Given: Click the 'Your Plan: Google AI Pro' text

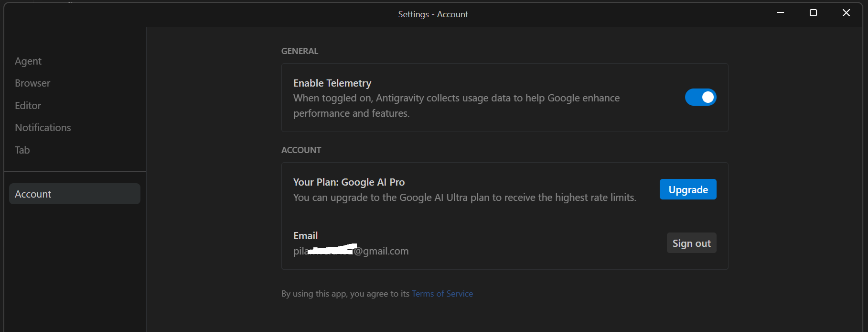Looking at the screenshot, I should coord(349,182).
